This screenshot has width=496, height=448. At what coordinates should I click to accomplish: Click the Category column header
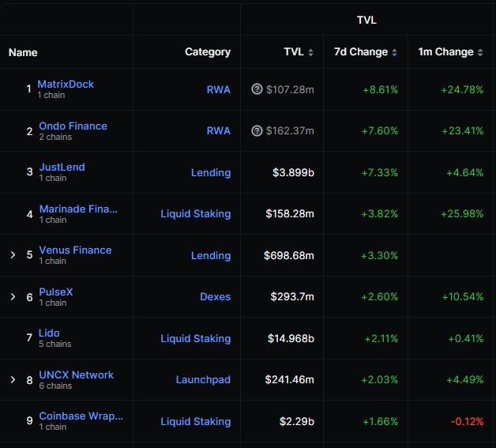[208, 52]
